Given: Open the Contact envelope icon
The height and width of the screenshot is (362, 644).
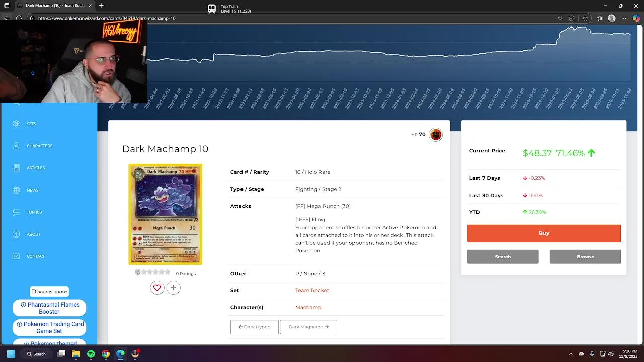Looking at the screenshot, I should pyautogui.click(x=16, y=256).
